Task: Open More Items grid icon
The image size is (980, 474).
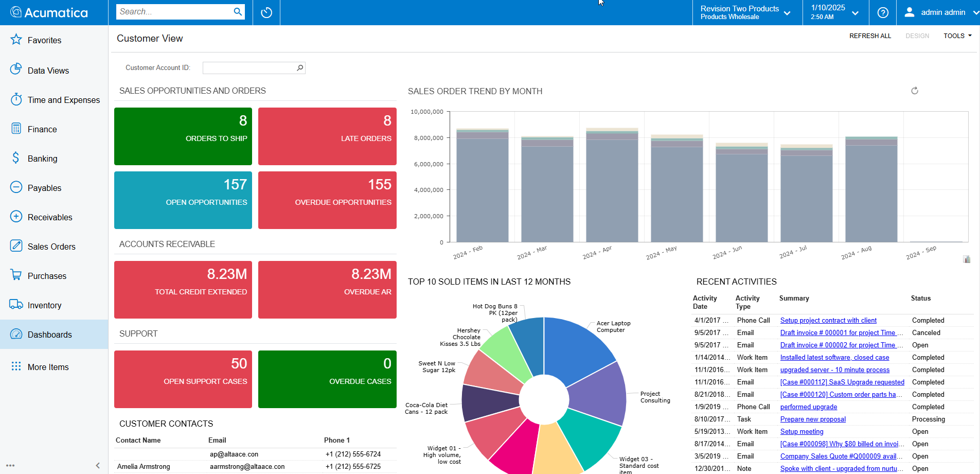Action: (x=16, y=366)
